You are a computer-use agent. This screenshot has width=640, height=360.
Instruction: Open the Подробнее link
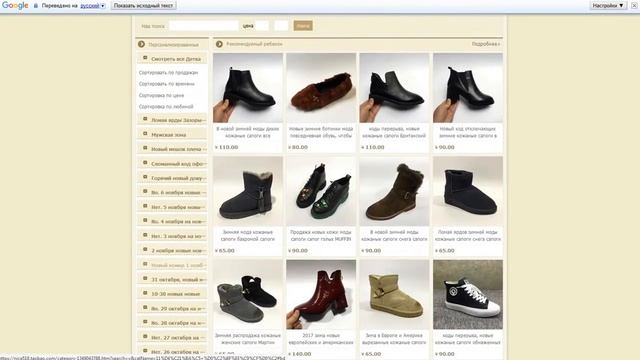tap(486, 44)
